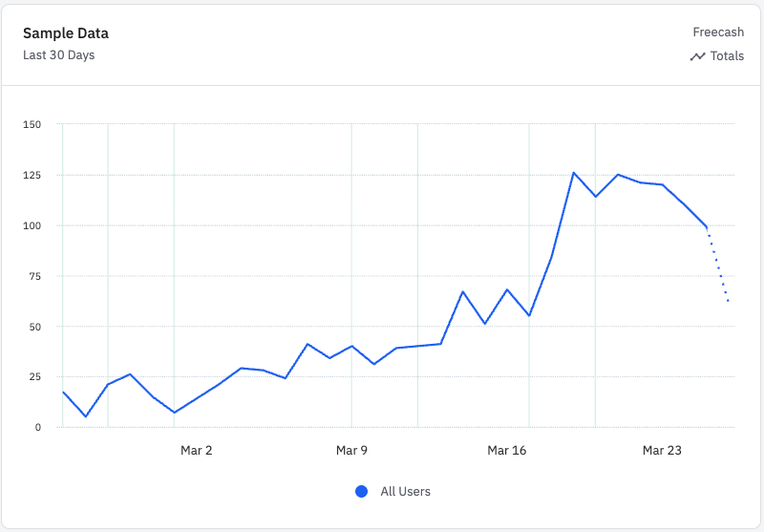Image resolution: width=764 pixels, height=532 pixels.
Task: Click the Last 30 Days subtitle
Action: (x=58, y=55)
